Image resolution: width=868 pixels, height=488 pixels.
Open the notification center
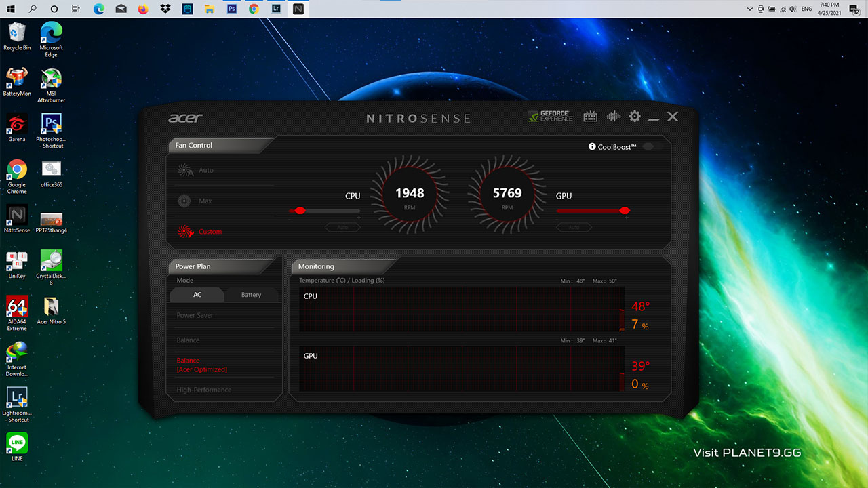pos(854,9)
